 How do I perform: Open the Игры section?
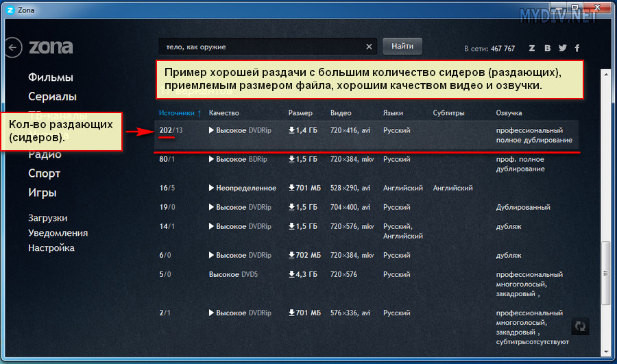coord(42,193)
